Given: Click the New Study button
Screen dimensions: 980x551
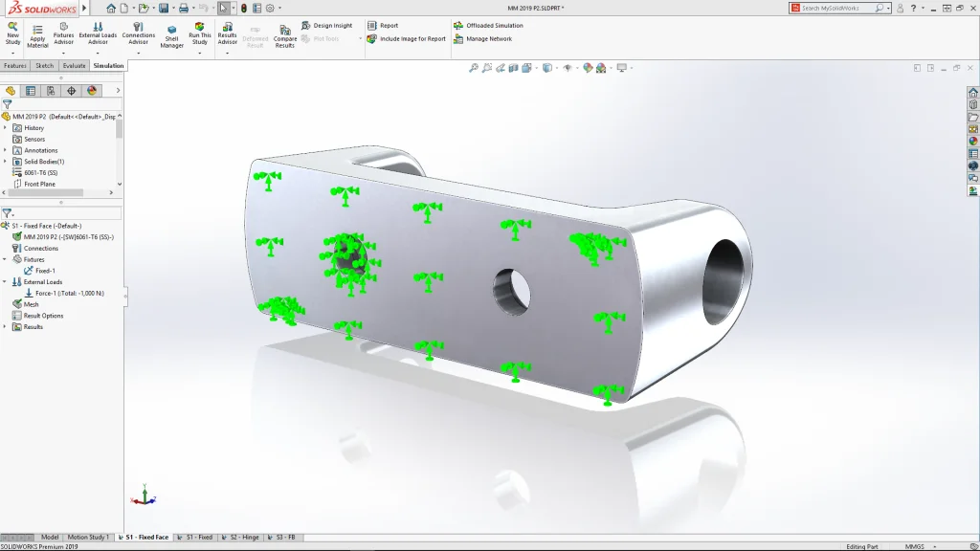Looking at the screenshot, I should 12,33.
